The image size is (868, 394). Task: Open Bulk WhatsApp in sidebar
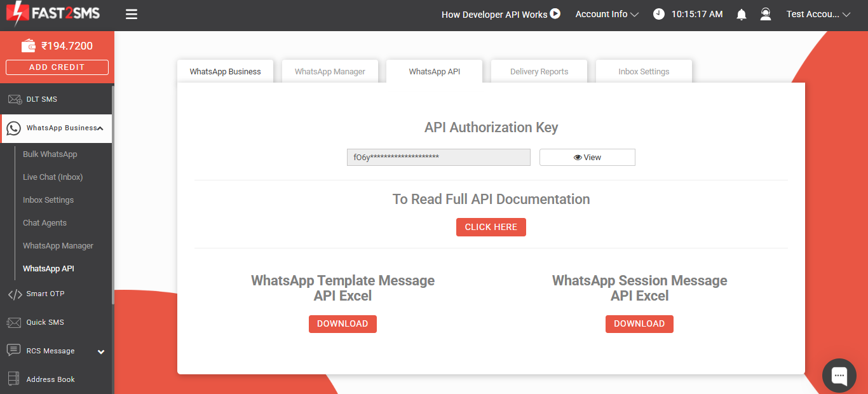click(50, 154)
